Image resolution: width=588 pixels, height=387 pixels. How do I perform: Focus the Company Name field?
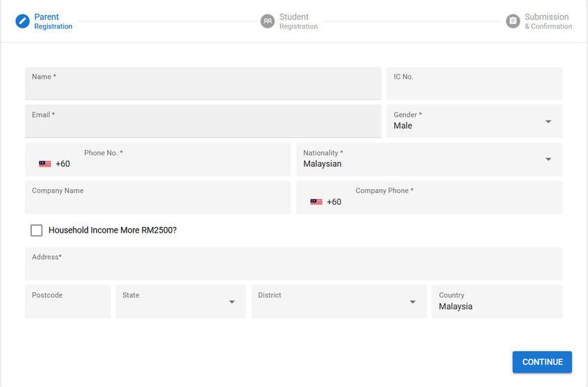pos(158,197)
